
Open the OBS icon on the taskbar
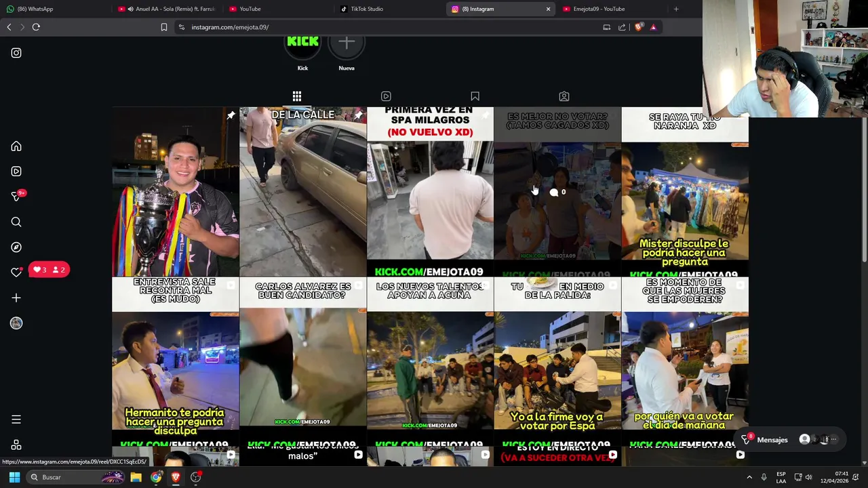[196, 477]
